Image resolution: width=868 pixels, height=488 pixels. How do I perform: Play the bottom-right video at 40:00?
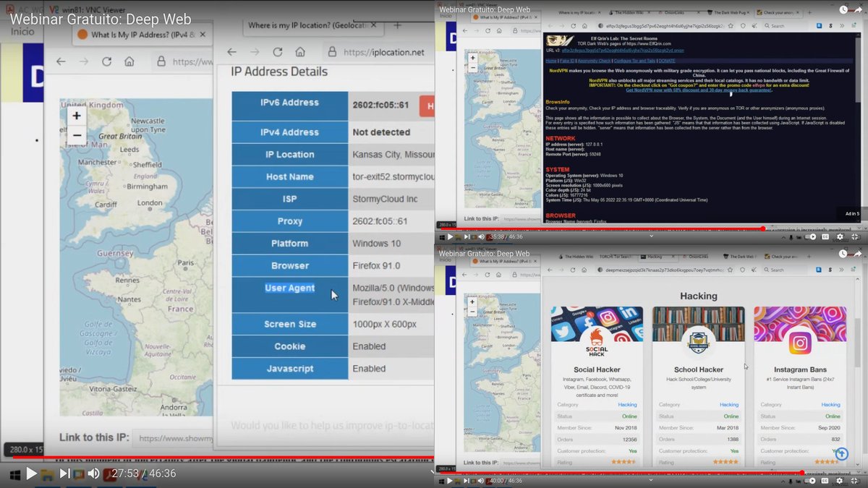tap(449, 480)
